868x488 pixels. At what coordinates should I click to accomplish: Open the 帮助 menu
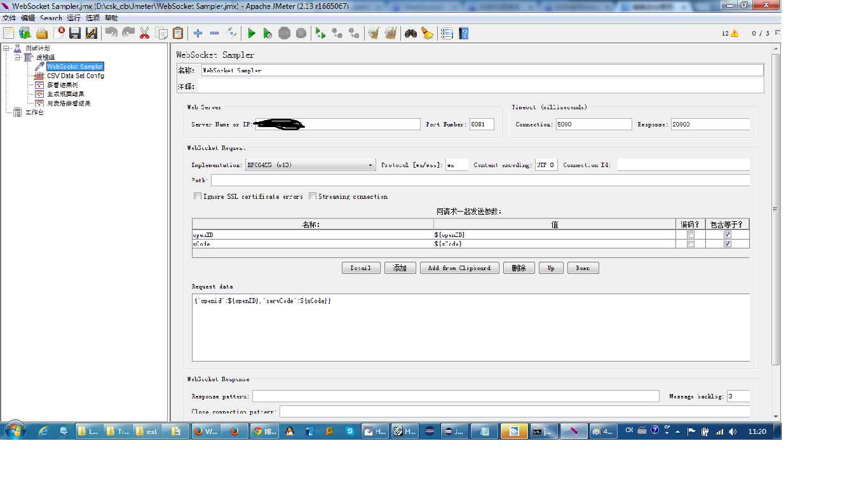point(111,18)
